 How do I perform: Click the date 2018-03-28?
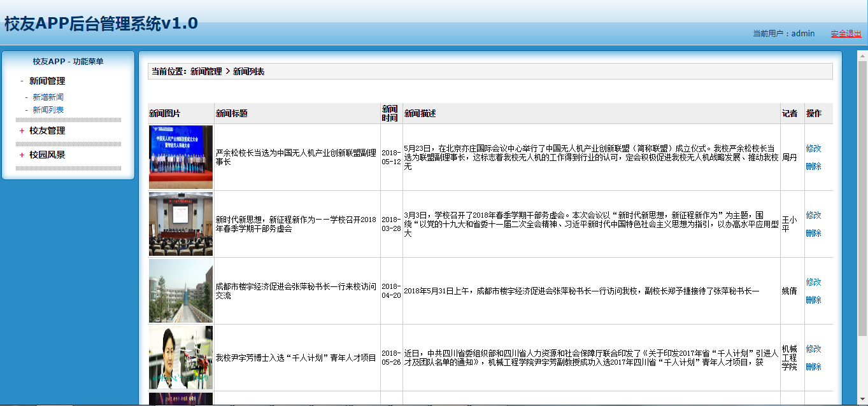[x=392, y=224]
